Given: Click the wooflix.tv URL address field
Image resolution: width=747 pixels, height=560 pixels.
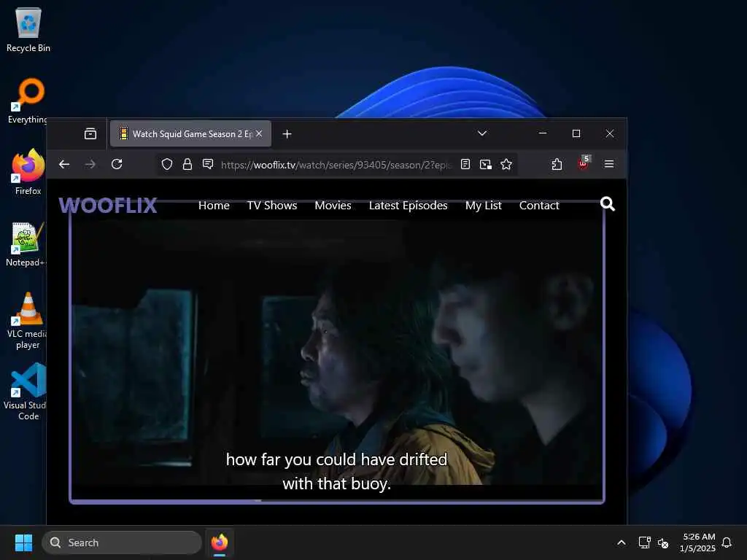Looking at the screenshot, I should tap(336, 165).
